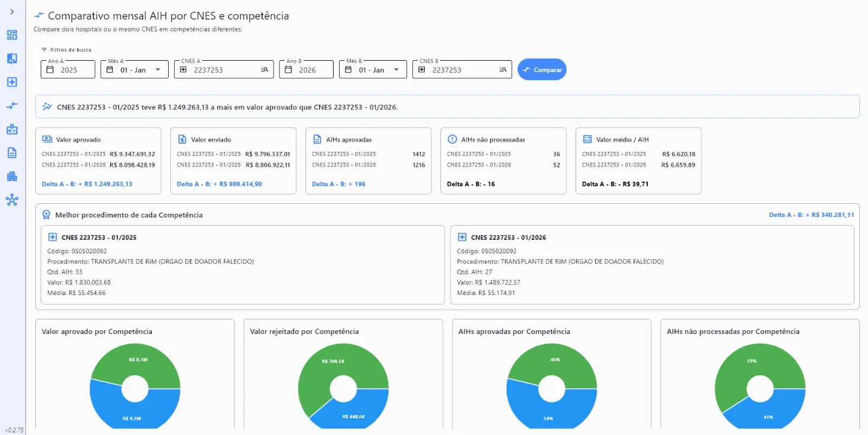
Task: Open the split-compare panel icon in sidebar
Action: coord(12,59)
